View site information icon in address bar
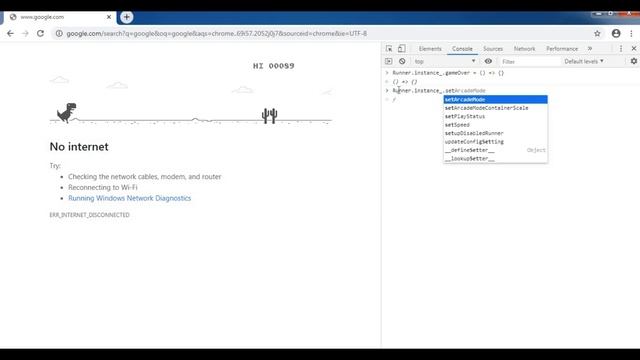640x360 pixels. tap(59, 33)
